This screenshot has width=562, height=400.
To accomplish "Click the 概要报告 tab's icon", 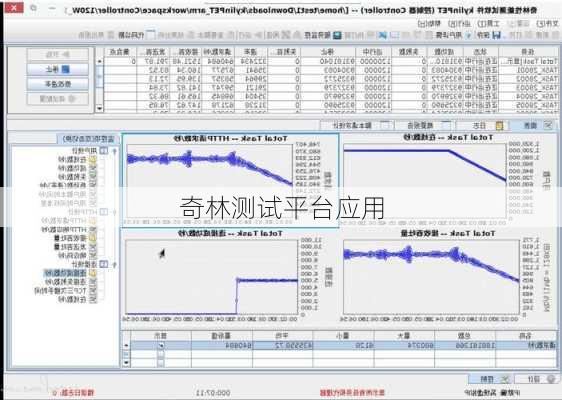I will [446, 125].
